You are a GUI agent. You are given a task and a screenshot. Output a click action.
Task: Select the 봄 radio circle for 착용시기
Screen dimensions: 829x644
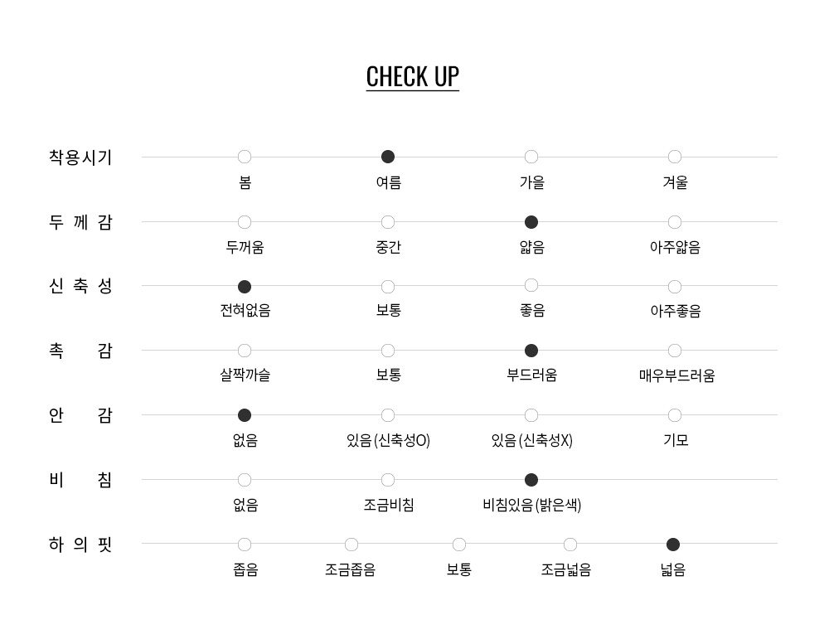(x=245, y=157)
